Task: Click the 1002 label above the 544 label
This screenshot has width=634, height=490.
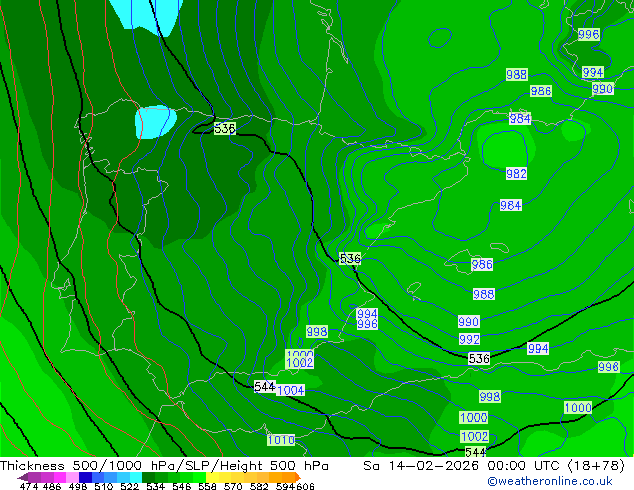Action: (475, 436)
